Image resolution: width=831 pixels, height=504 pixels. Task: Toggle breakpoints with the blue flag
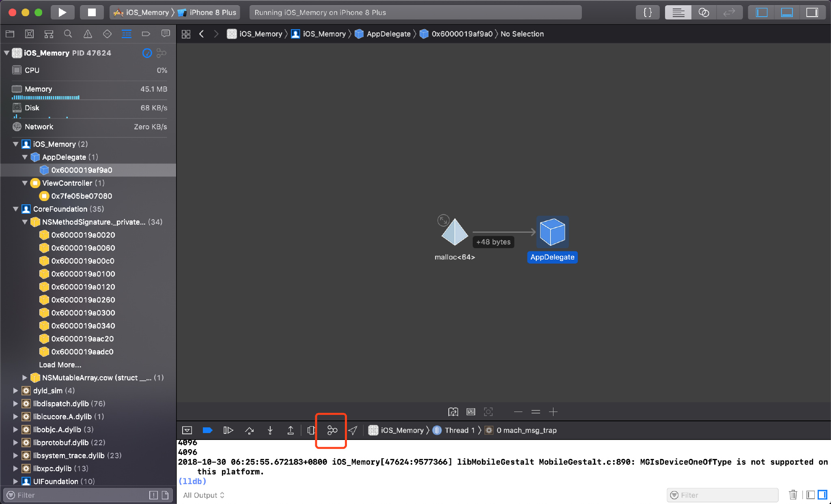click(x=207, y=430)
